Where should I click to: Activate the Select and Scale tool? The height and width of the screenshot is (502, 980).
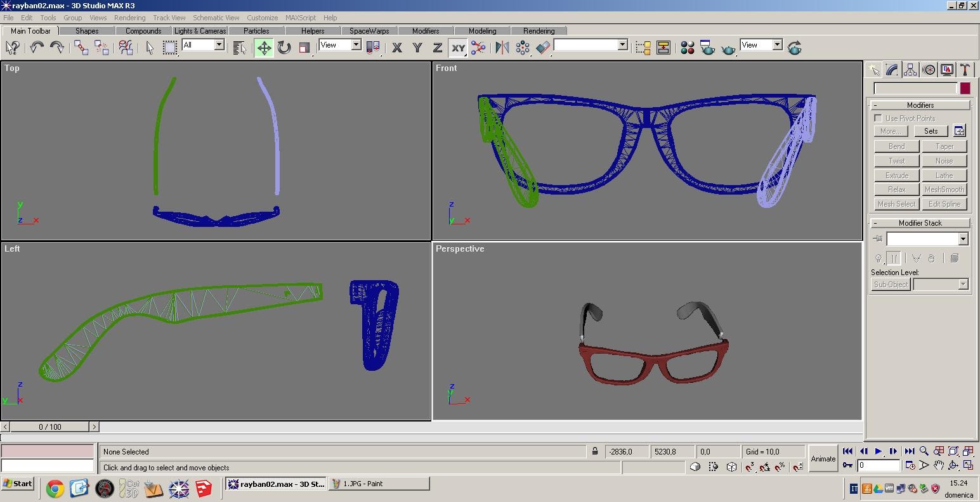[x=304, y=48]
